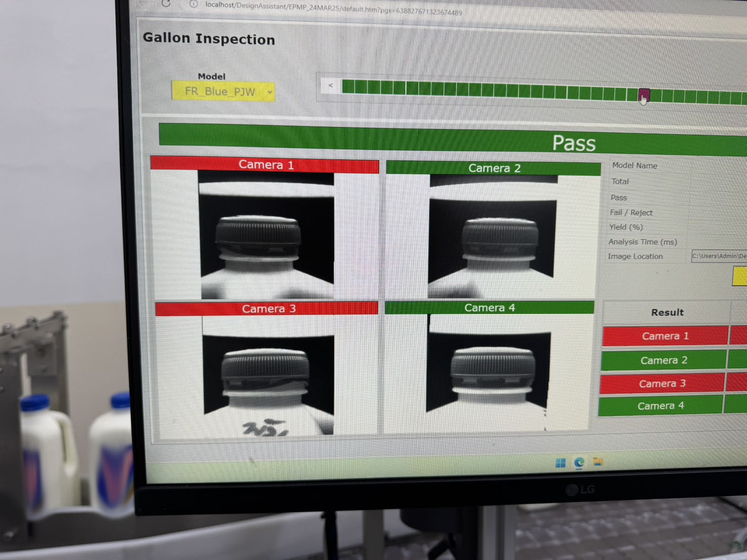Open the Model dropdown showing FR_Blue_PJW
The image size is (747, 560).
coord(223,91)
